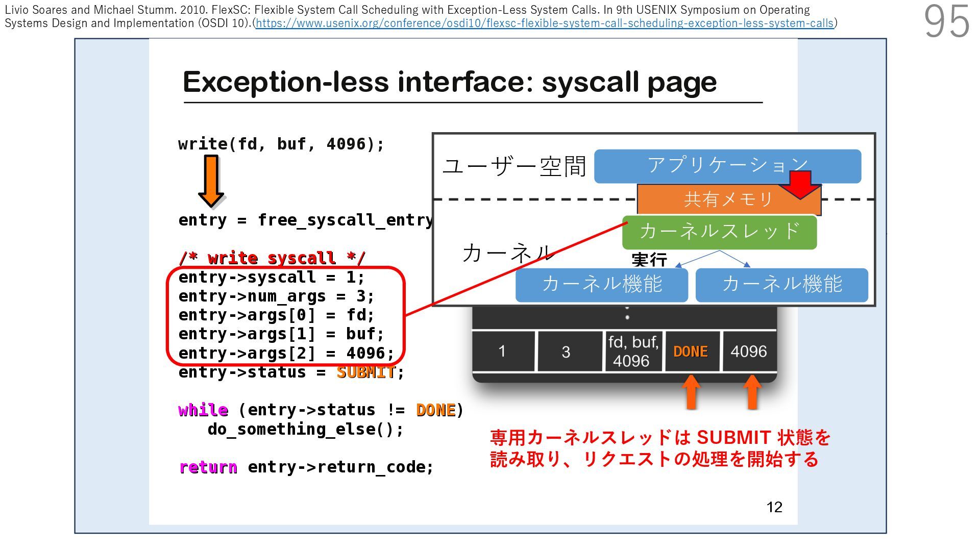
Task: Click the orange down arrow below write()
Action: (211, 180)
